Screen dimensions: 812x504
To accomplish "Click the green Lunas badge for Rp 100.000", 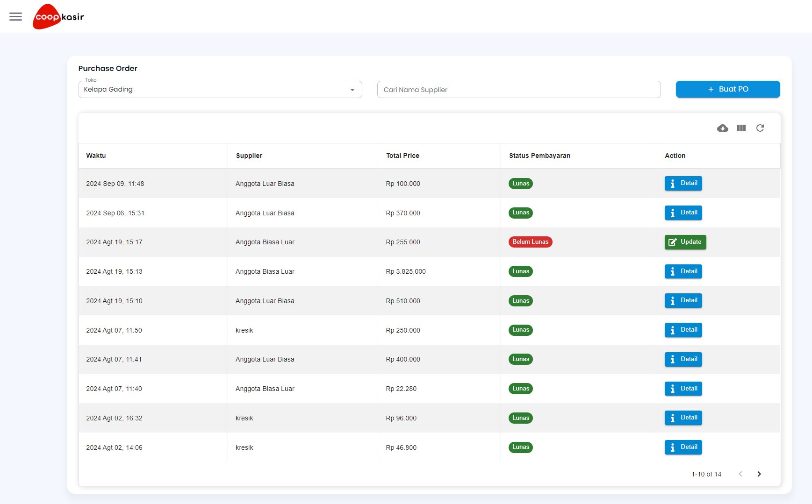I will coord(520,183).
